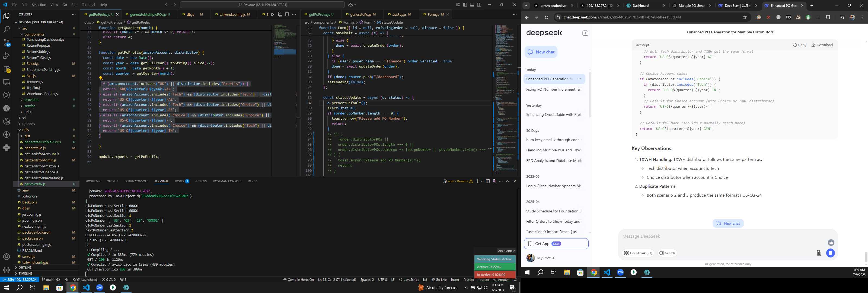The height and width of the screenshot is (293, 868).
Task: Open the Run and Debug view
Action: click(x=7, y=56)
